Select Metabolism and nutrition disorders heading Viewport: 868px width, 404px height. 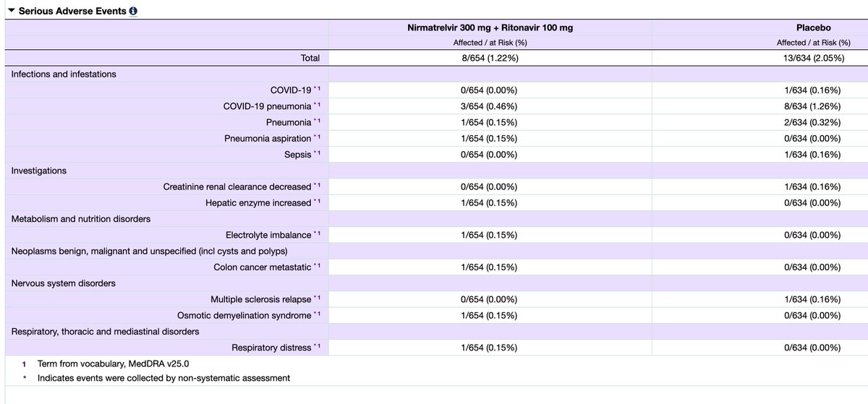tap(81, 218)
